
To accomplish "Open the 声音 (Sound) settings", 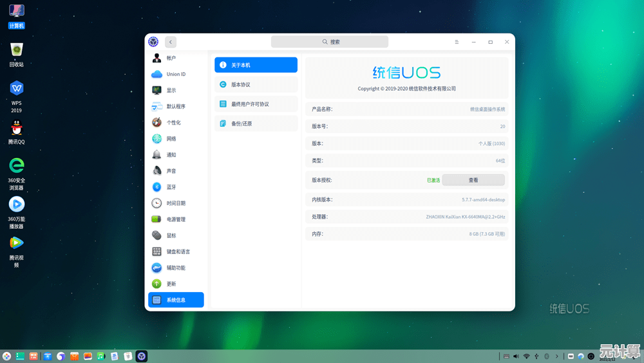I will click(x=176, y=171).
